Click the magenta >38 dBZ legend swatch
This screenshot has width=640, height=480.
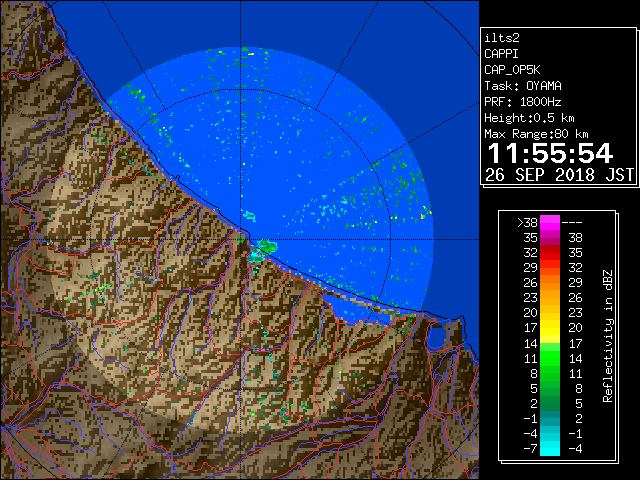tap(550, 223)
